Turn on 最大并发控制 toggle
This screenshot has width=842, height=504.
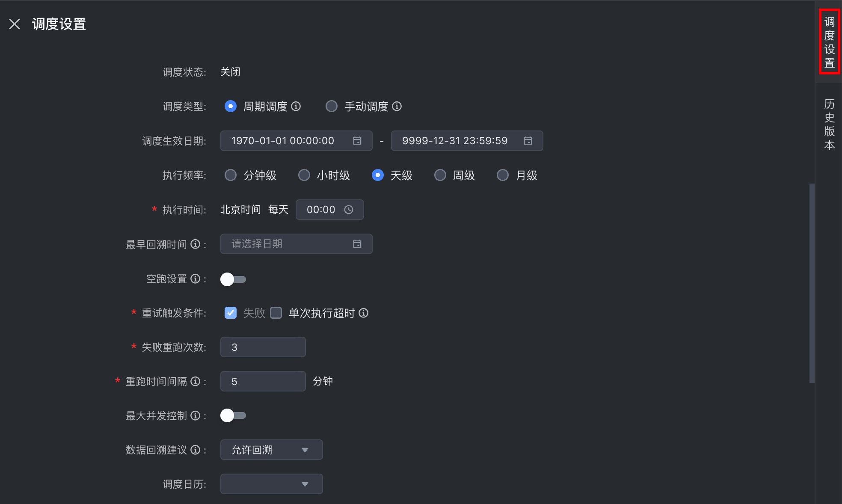tap(233, 415)
